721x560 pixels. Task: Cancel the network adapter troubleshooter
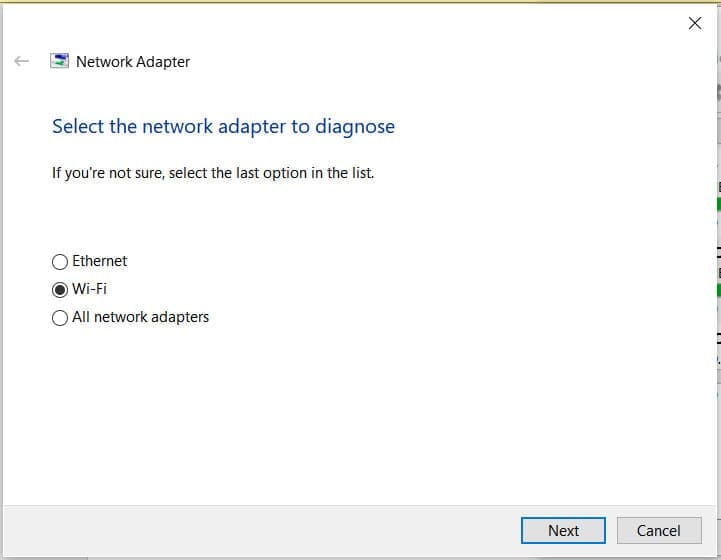pos(658,530)
